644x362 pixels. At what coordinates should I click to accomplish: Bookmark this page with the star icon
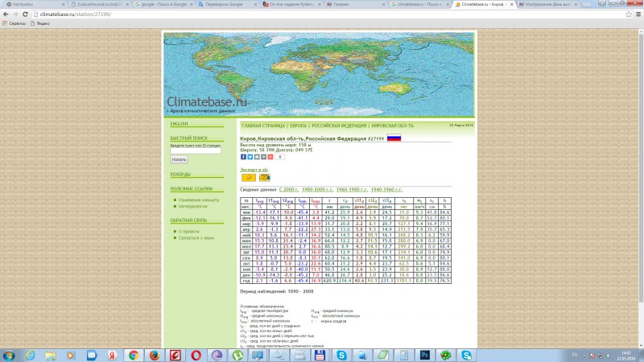pyautogui.click(x=629, y=14)
